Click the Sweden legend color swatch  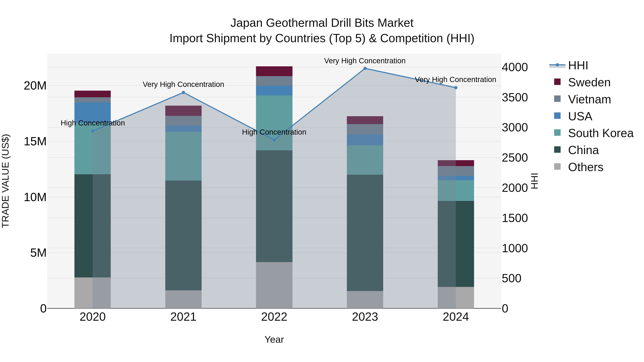click(x=557, y=82)
